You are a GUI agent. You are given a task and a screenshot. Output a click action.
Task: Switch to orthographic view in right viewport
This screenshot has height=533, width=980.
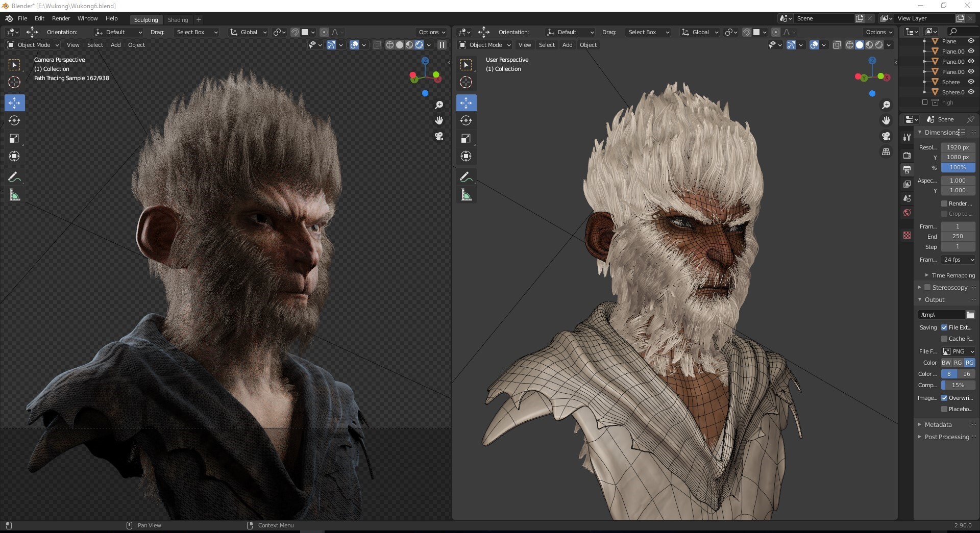click(x=886, y=152)
